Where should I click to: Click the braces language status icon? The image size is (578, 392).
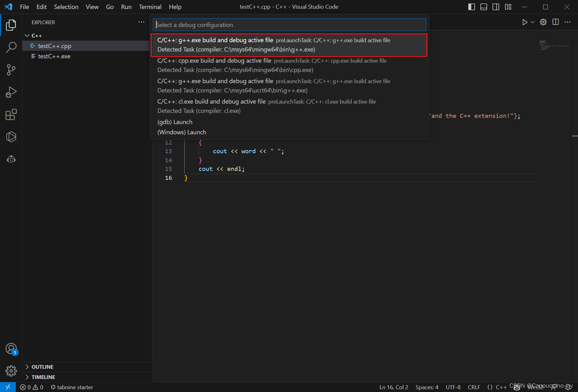(490, 387)
